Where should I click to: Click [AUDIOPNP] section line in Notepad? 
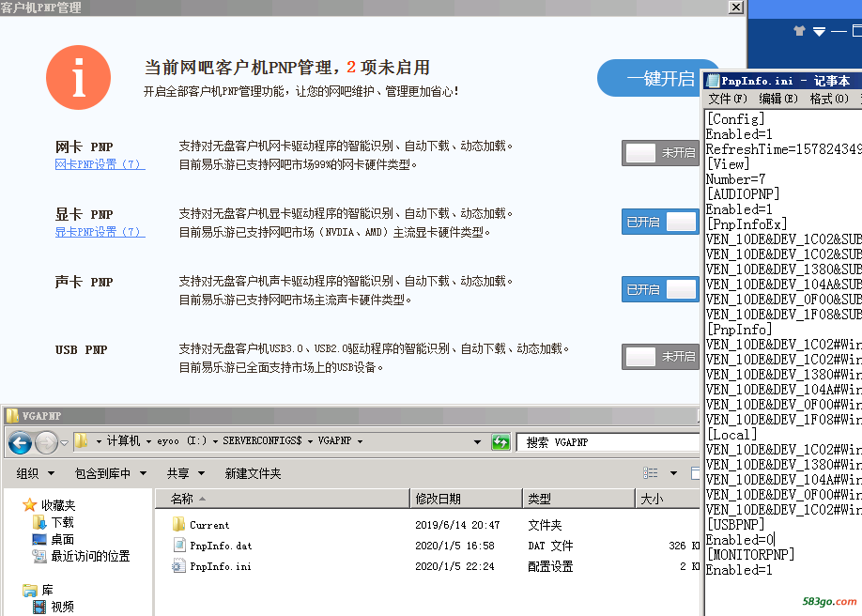click(x=743, y=193)
